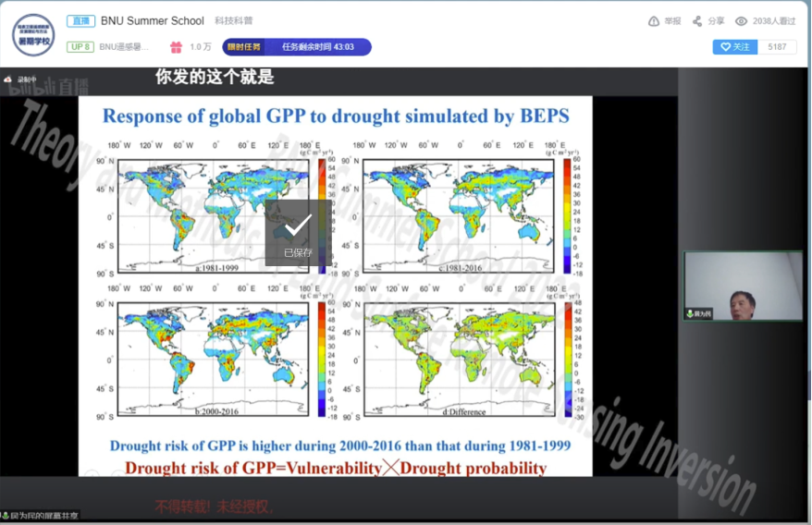The width and height of the screenshot is (812, 525).
Task: Click the 举报 report icon
Action: 654,21
